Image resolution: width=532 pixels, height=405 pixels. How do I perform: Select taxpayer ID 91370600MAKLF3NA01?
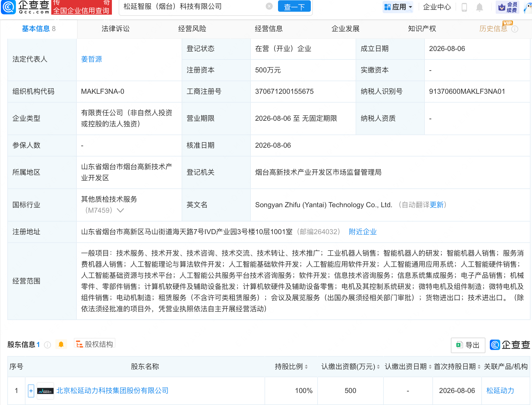point(467,91)
